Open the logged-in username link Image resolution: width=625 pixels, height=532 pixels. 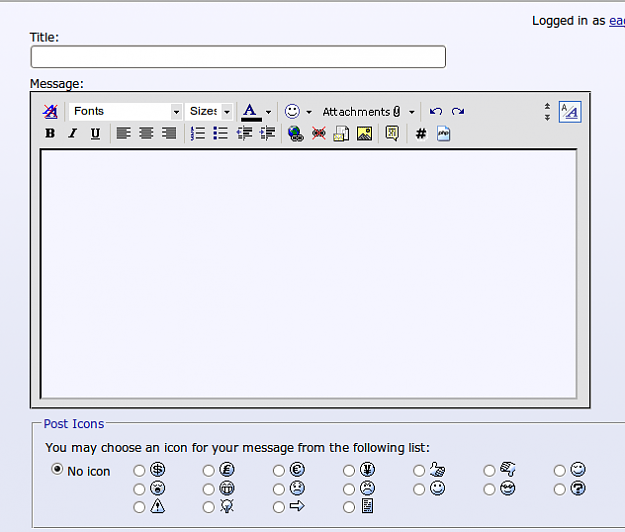(x=617, y=21)
